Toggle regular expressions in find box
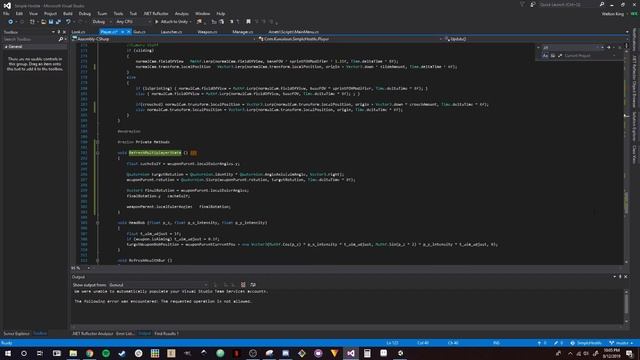Viewport: 640px width, 360px height. (560, 56)
